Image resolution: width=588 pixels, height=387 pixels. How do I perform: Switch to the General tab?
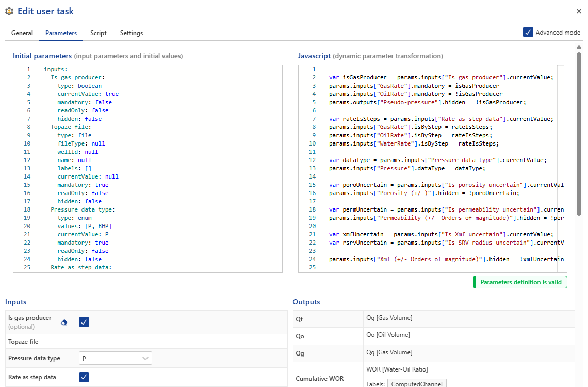(x=22, y=33)
